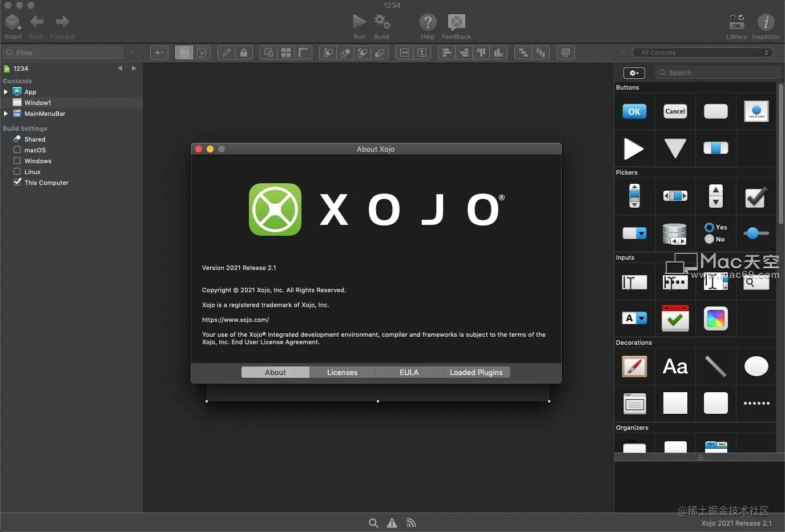Select the radio button Yes/No control
The width and height of the screenshot is (785, 532).
pyautogui.click(x=715, y=233)
